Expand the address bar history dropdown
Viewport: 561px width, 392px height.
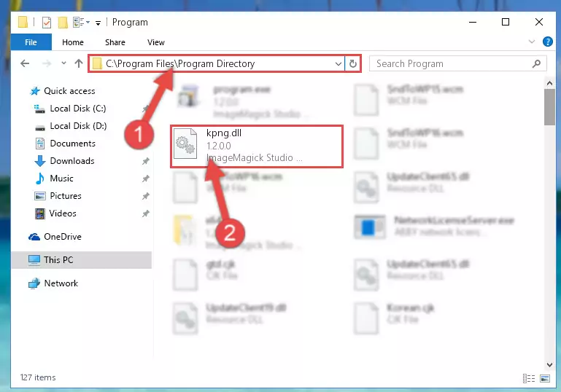[x=338, y=64]
